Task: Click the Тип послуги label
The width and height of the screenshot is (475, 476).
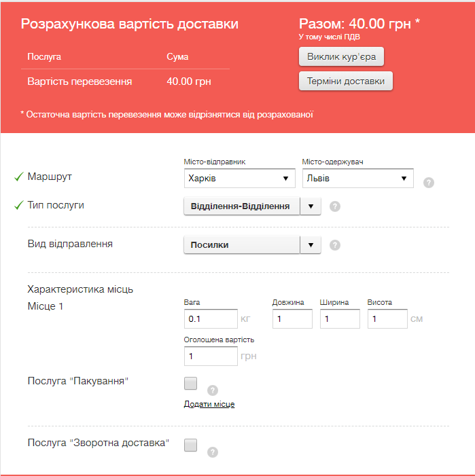Action: pyautogui.click(x=56, y=205)
